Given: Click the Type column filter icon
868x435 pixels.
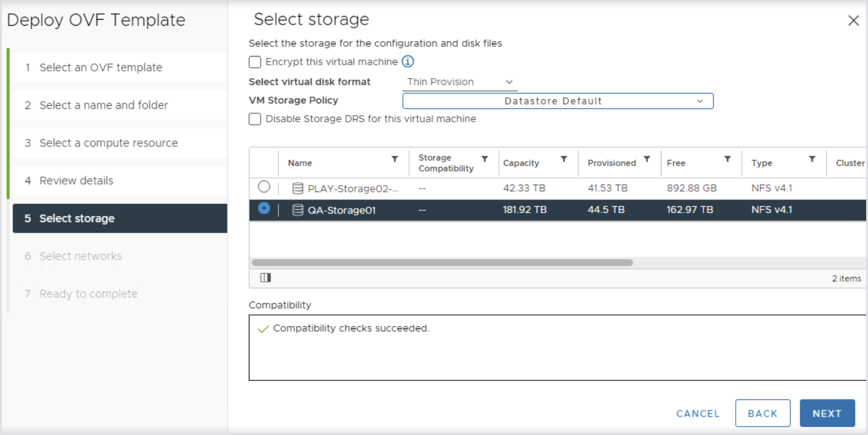Looking at the screenshot, I should [x=812, y=159].
